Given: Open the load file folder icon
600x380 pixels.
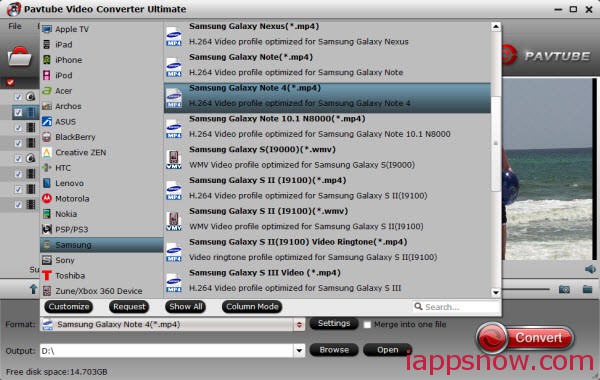Looking at the screenshot, I should point(20,57).
